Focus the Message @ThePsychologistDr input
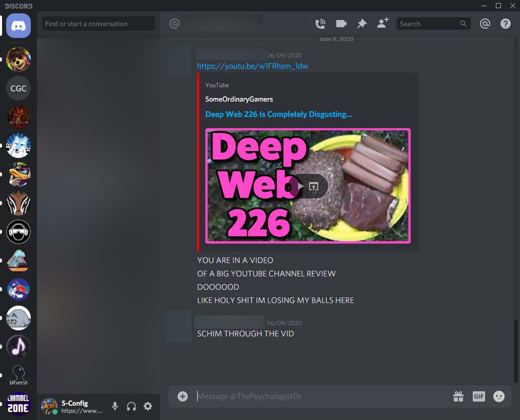520x420 pixels. (x=322, y=396)
